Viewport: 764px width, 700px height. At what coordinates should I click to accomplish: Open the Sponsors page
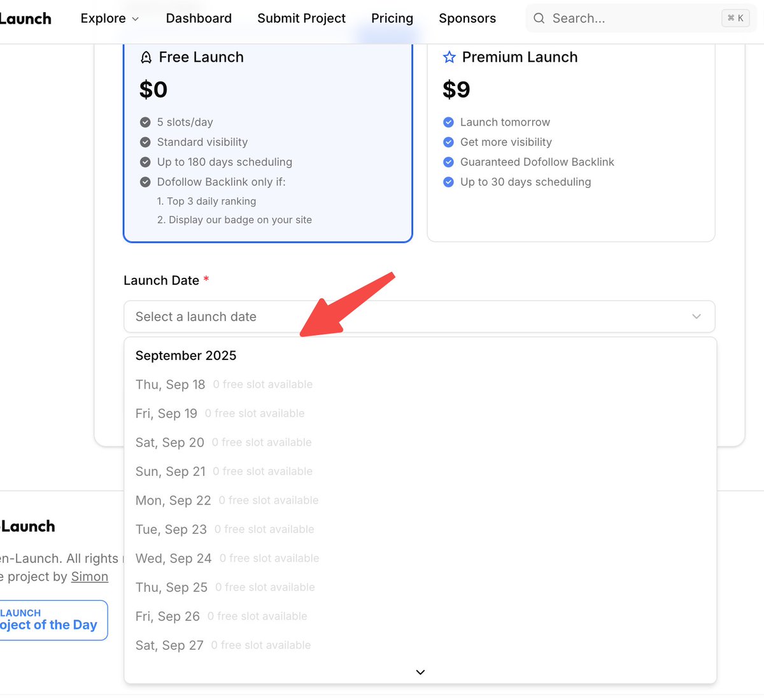[x=467, y=18]
